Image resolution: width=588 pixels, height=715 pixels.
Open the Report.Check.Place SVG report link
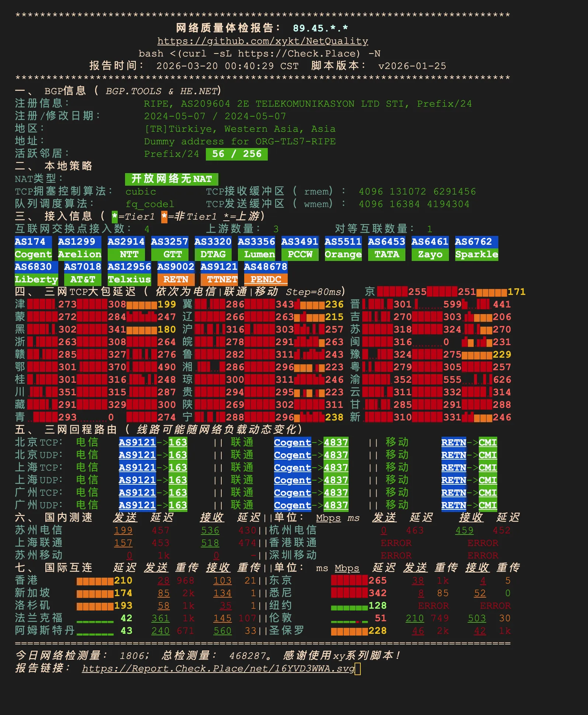pyautogui.click(x=218, y=668)
